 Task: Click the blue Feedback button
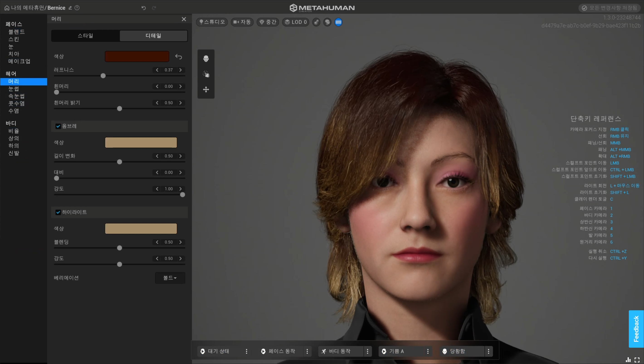pos(636,329)
